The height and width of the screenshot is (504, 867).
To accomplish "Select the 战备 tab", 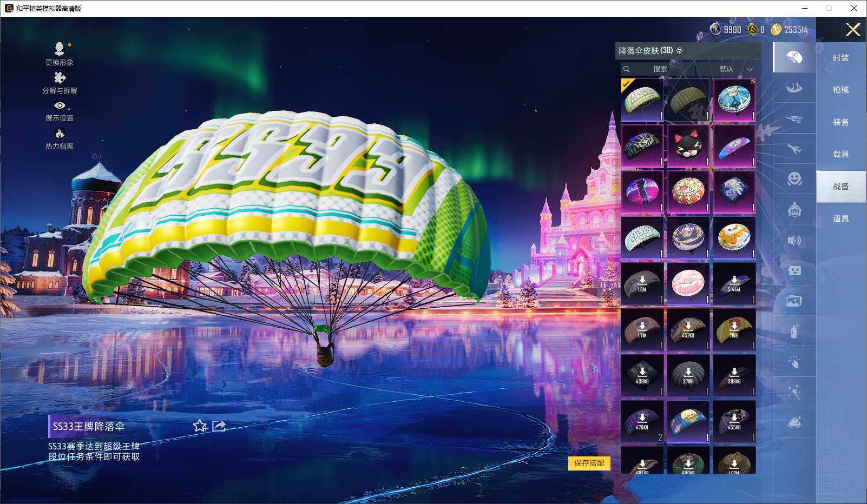I will pyautogui.click(x=841, y=187).
